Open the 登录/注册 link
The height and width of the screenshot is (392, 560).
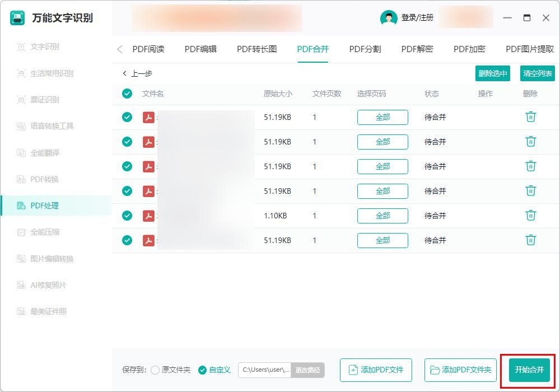click(x=417, y=17)
